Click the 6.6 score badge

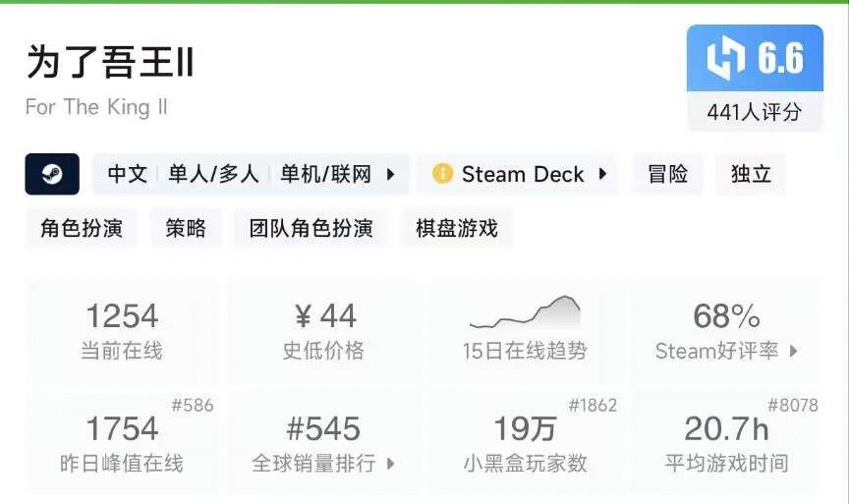755,59
